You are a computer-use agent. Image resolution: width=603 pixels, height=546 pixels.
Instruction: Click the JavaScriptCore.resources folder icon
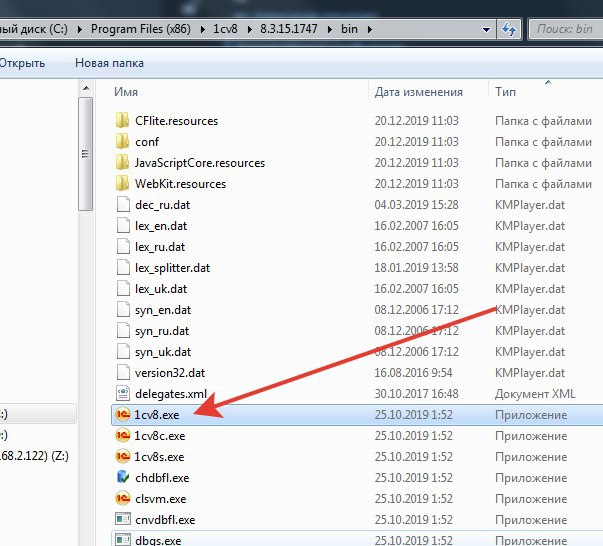click(123, 162)
